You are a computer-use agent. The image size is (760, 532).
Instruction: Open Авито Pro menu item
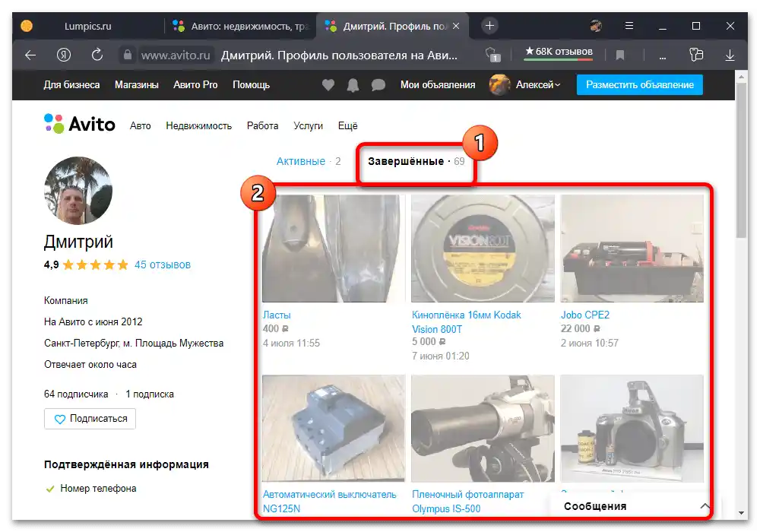click(195, 85)
